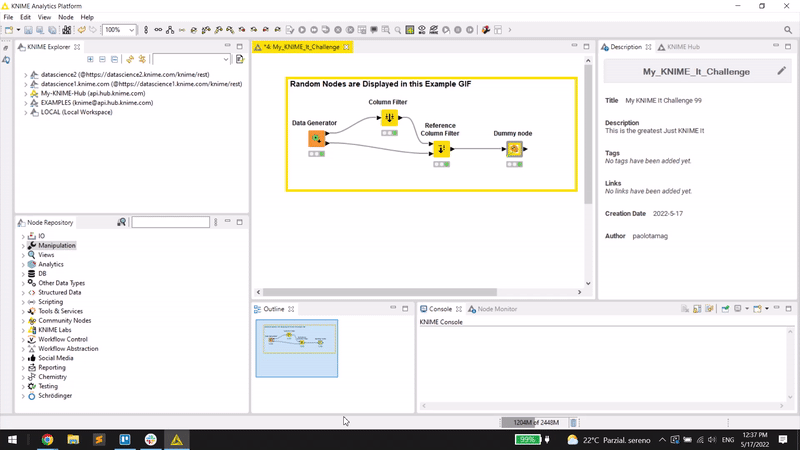The height and width of the screenshot is (450, 800).
Task: Expand the My-KNIME-Hub tree node
Action: coord(26,93)
